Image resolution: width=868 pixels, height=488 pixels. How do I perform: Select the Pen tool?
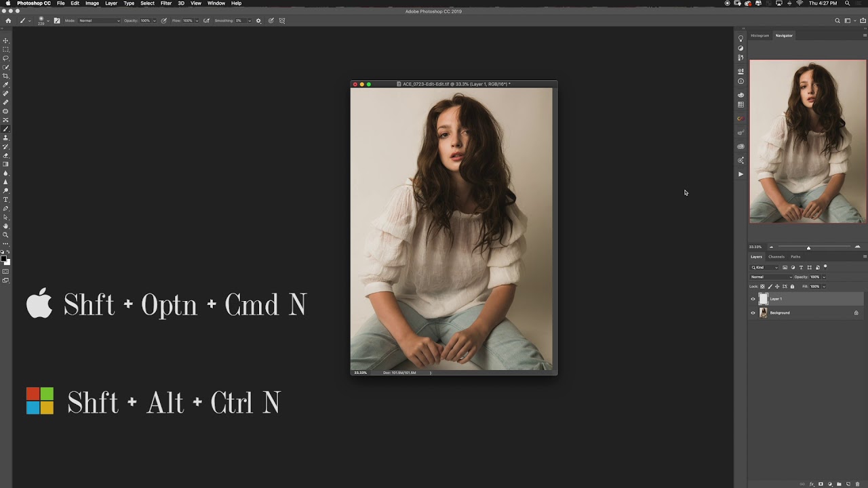click(x=6, y=208)
